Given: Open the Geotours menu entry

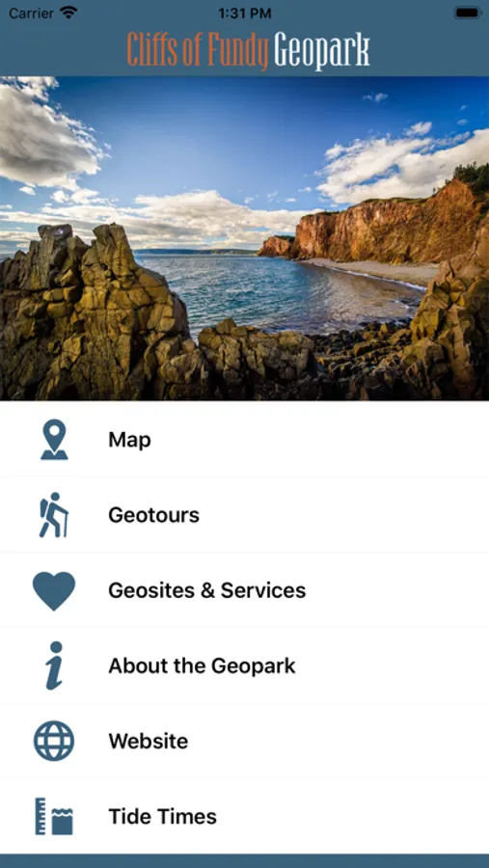Looking at the screenshot, I should click(244, 515).
